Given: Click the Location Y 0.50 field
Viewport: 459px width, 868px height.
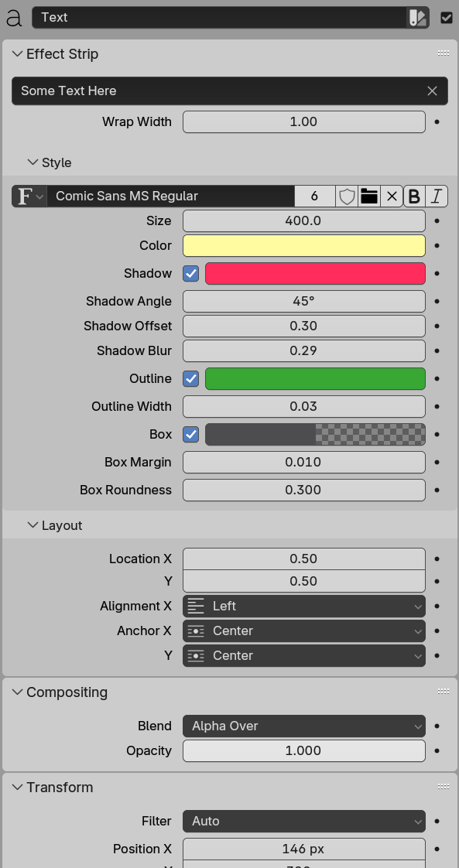Looking at the screenshot, I should (x=304, y=581).
